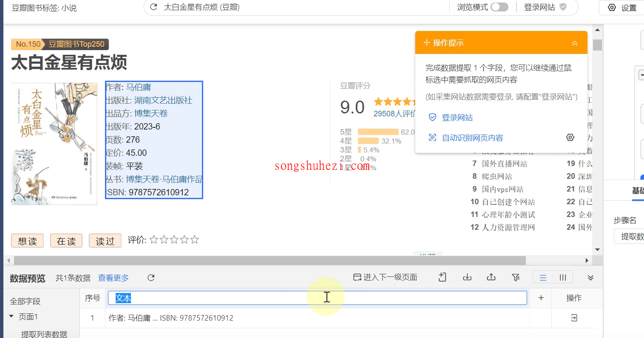This screenshot has width=644, height=338.
Task: Click the 国内vps网站 list entry
Action: coord(503,189)
